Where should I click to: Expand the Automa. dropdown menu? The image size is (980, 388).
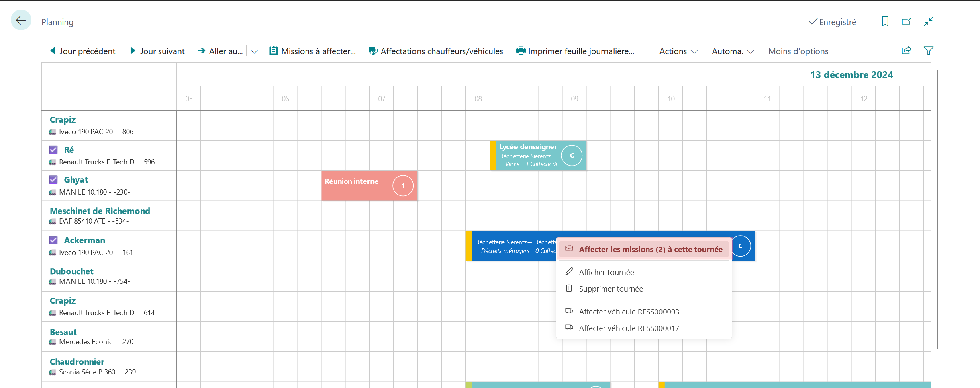coord(733,51)
